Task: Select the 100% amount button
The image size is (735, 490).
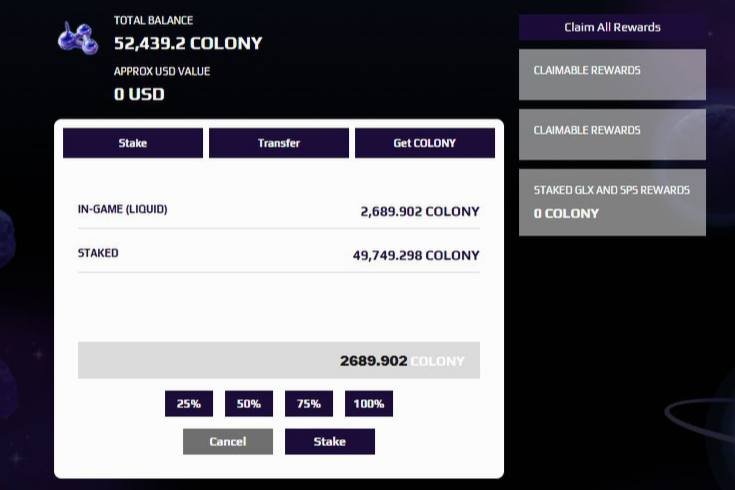Action: click(x=369, y=404)
